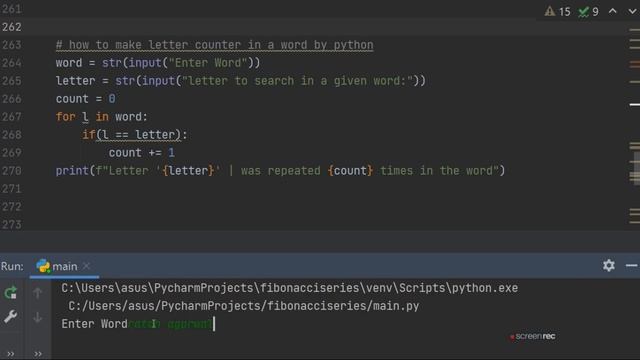640x360 pixels.
Task: Click the typo checkmark indicator showing 9
Action: (x=589, y=11)
